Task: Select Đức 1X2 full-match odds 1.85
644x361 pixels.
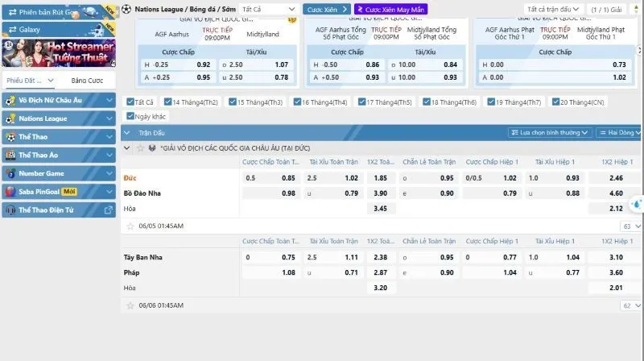Action: tap(381, 177)
